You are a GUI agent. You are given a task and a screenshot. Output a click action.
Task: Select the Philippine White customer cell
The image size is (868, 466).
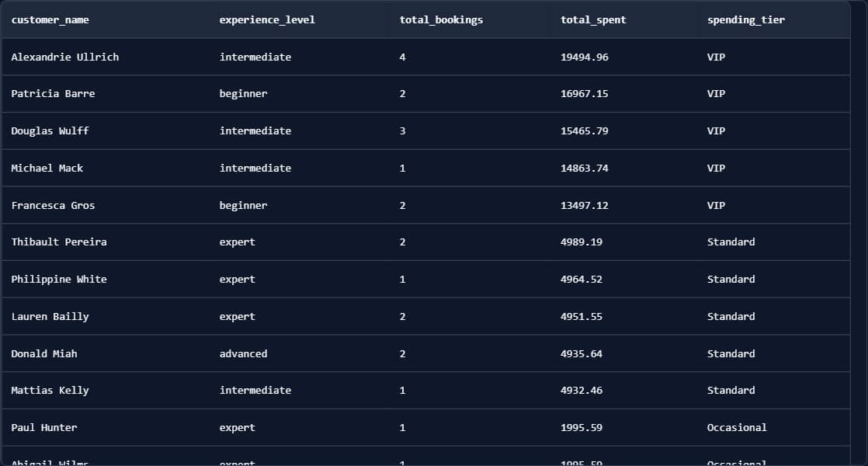59,280
